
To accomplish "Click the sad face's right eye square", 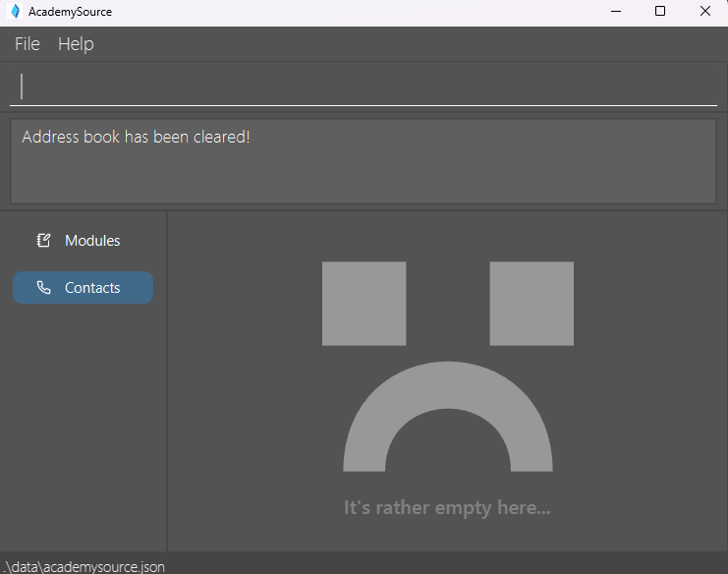I will click(532, 303).
